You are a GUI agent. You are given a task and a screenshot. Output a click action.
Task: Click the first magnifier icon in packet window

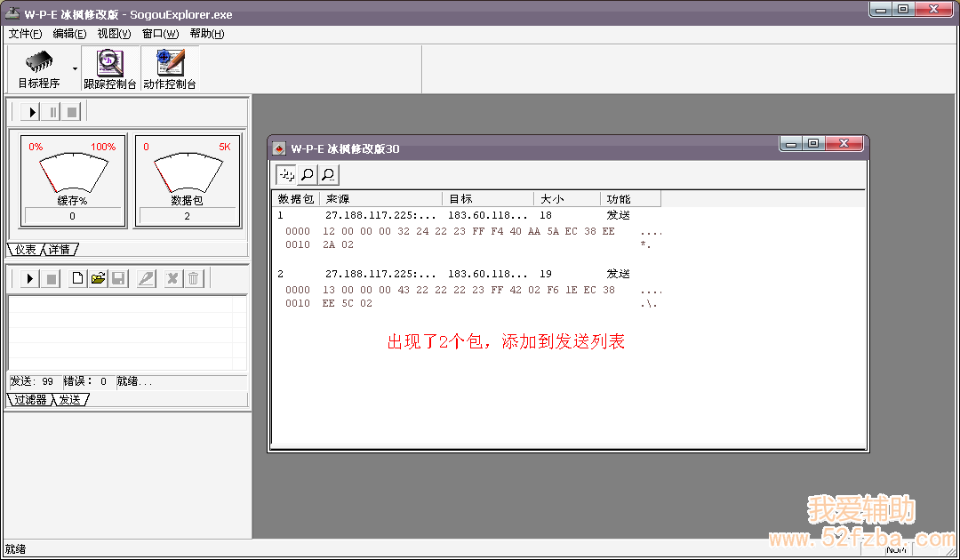pos(307,175)
